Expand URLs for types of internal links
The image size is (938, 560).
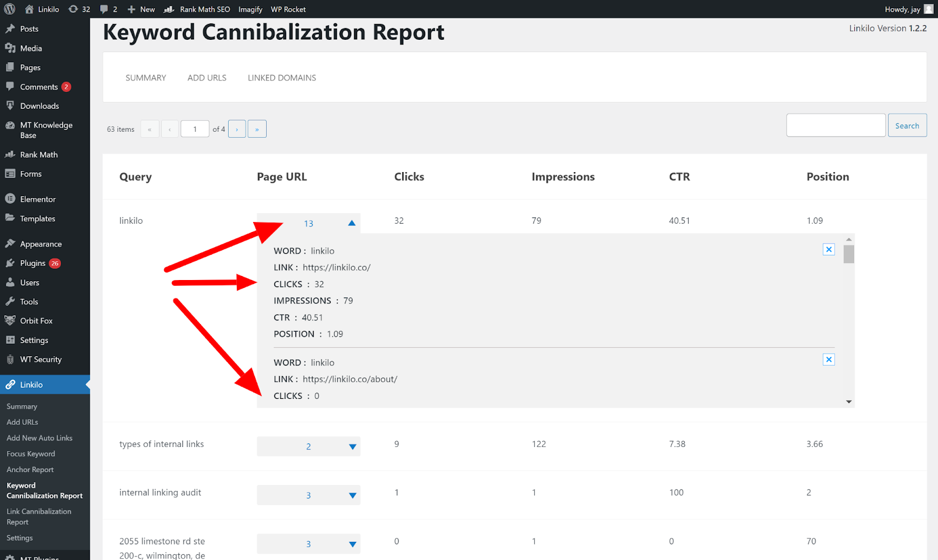pyautogui.click(x=308, y=446)
